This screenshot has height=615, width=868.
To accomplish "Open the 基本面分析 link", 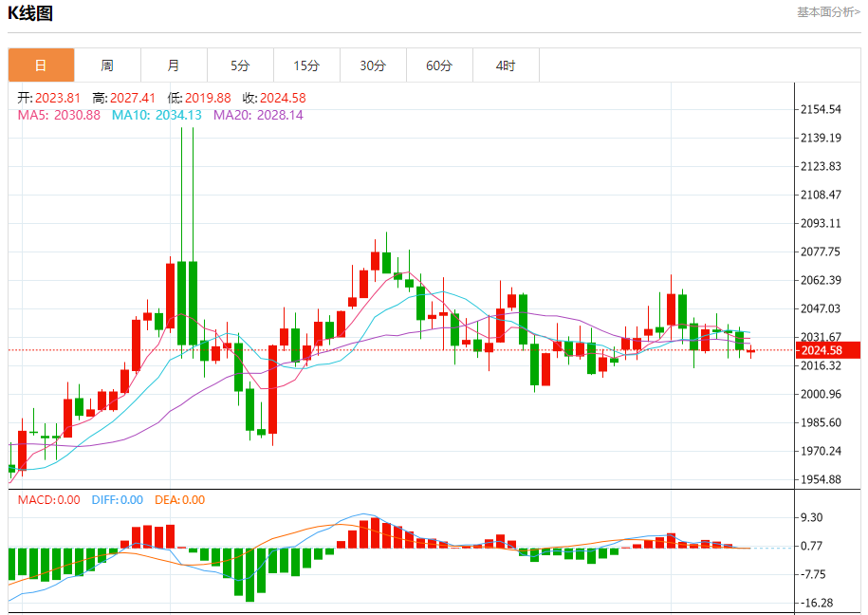I will point(828,12).
